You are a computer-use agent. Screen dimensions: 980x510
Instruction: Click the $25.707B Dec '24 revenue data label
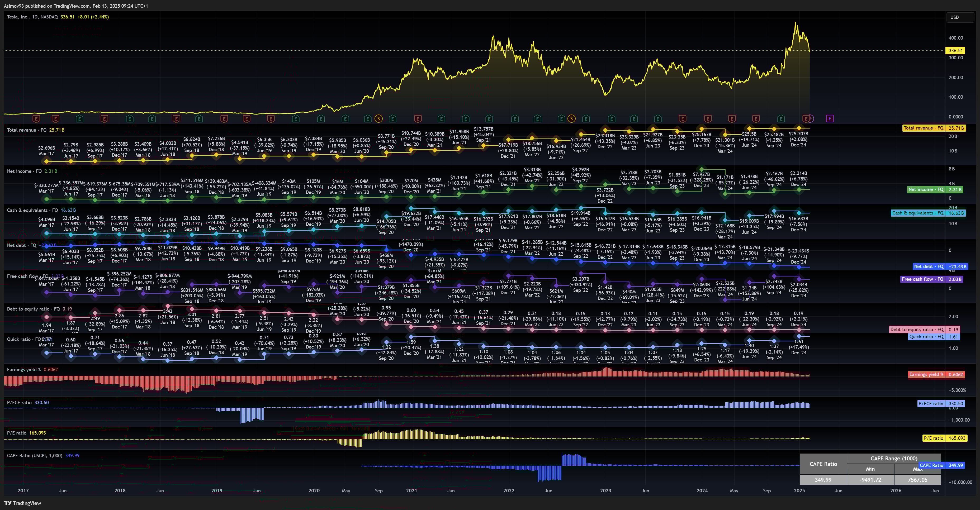click(798, 139)
